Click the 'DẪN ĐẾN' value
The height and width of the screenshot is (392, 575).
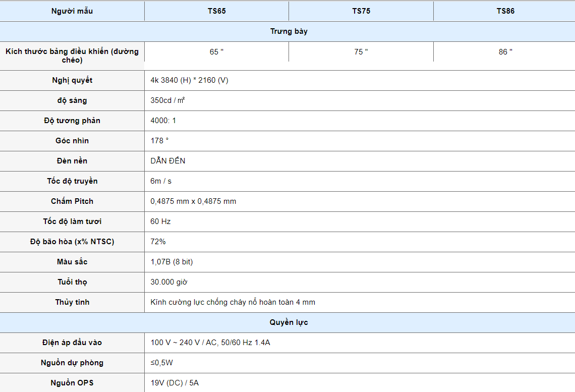click(168, 160)
